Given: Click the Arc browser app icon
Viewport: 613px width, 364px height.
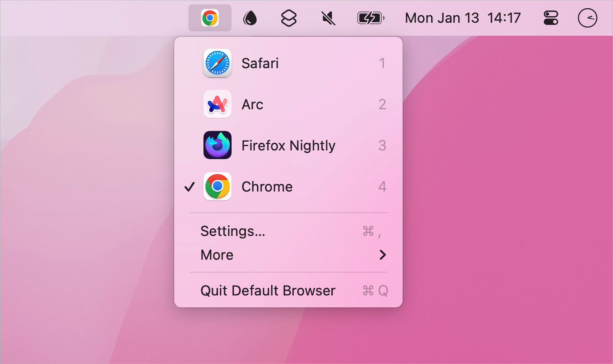Looking at the screenshot, I should point(217,104).
